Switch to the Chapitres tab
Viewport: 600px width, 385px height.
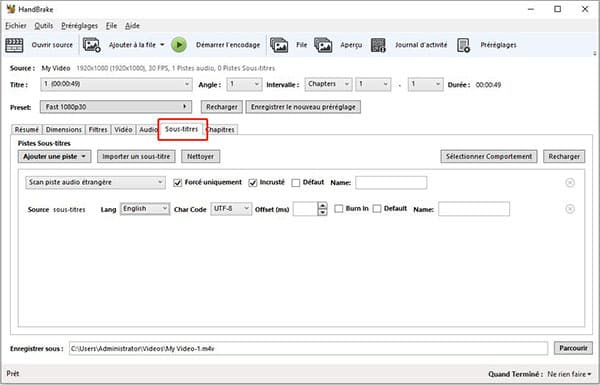[x=221, y=130]
